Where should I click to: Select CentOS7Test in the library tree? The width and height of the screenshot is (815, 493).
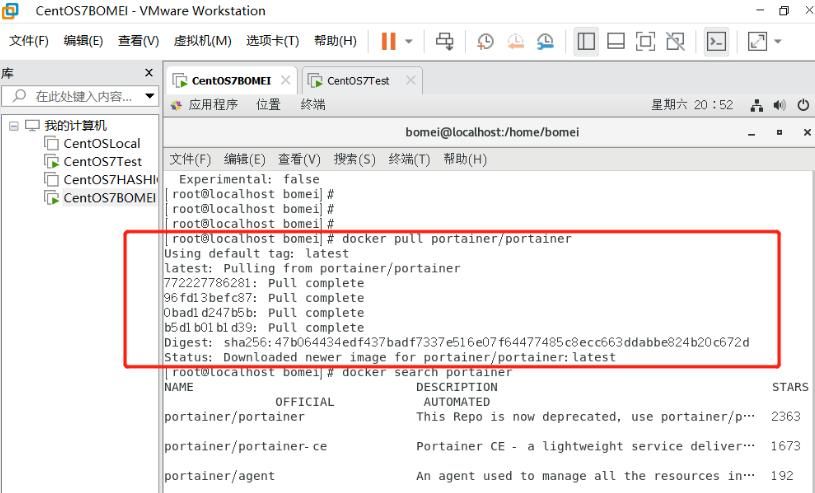[103, 162]
